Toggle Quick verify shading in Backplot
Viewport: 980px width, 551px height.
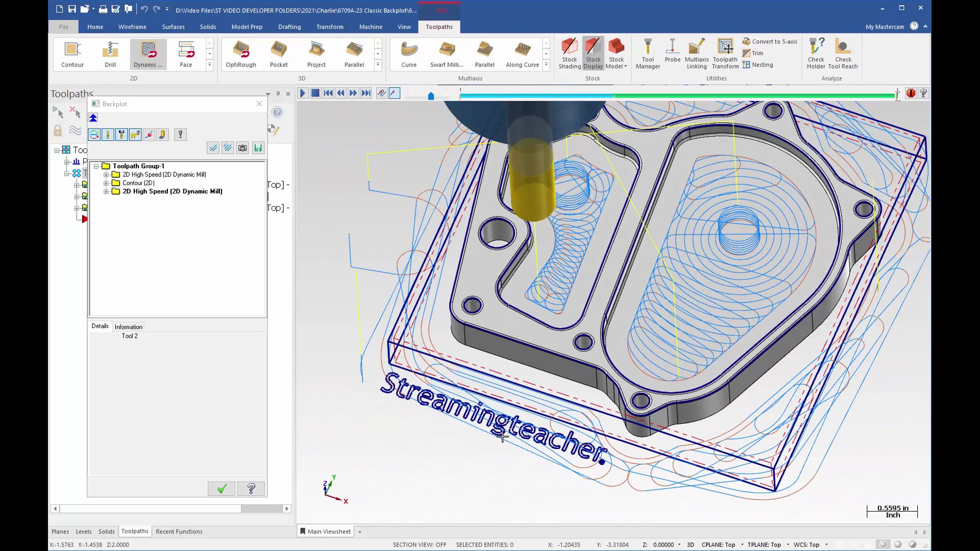click(x=162, y=135)
